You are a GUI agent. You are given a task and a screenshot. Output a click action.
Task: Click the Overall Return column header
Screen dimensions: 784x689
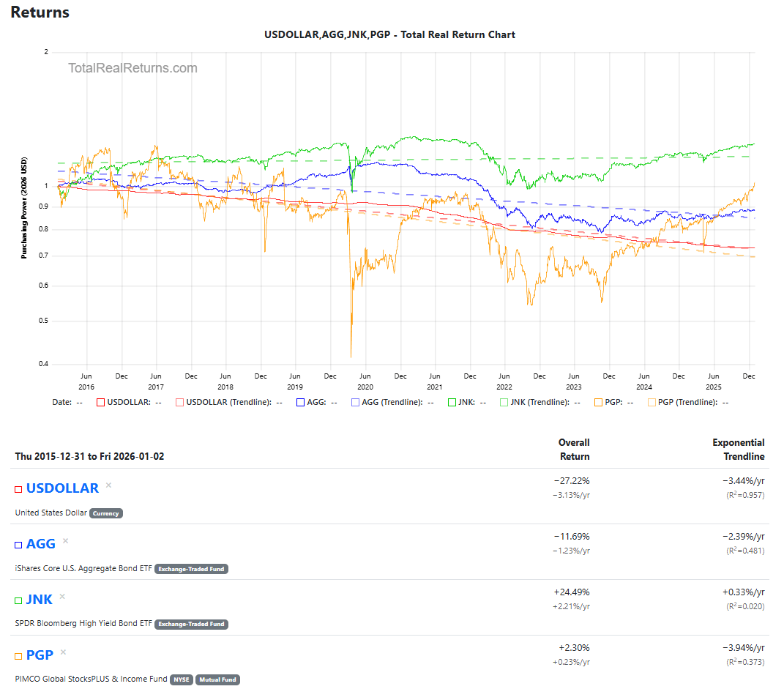tap(574, 450)
